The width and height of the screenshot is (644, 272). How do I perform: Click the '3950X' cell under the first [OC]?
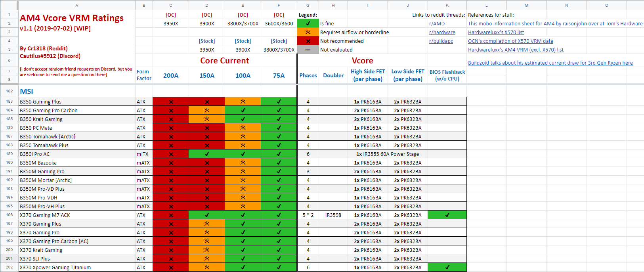pyautogui.click(x=171, y=23)
